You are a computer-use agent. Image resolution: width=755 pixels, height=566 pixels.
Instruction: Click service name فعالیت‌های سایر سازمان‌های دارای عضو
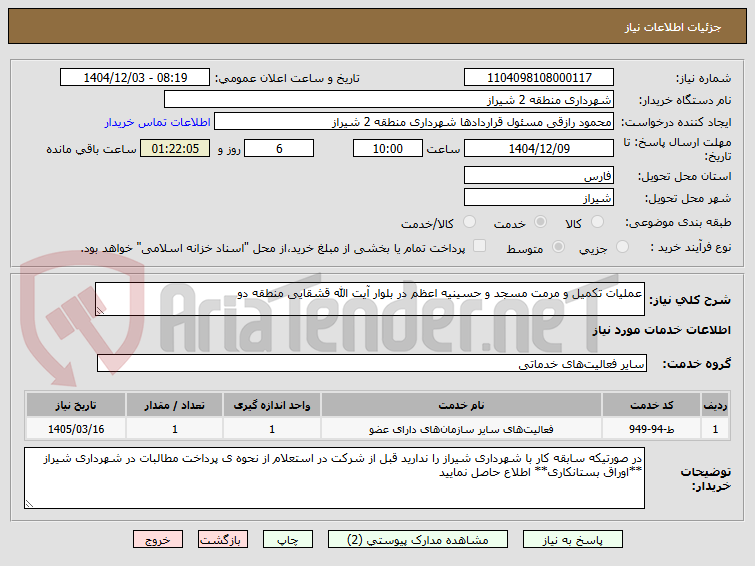click(461, 429)
